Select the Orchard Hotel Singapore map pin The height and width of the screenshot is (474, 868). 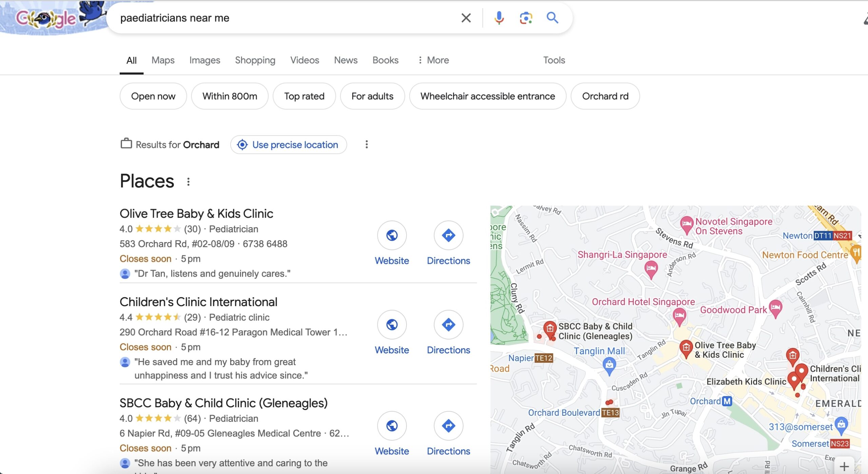pyautogui.click(x=679, y=317)
